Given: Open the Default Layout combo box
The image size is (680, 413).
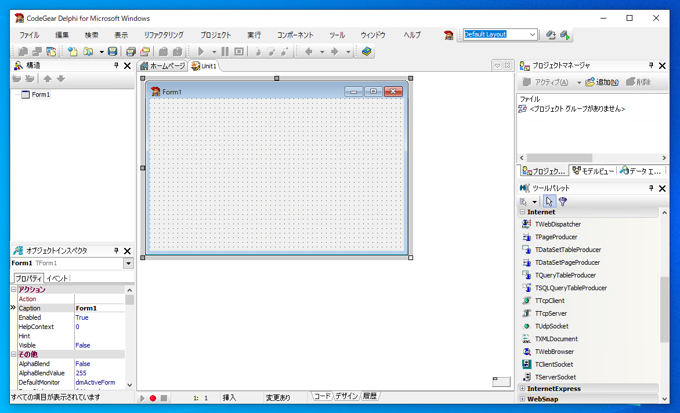Looking at the screenshot, I should click(533, 34).
